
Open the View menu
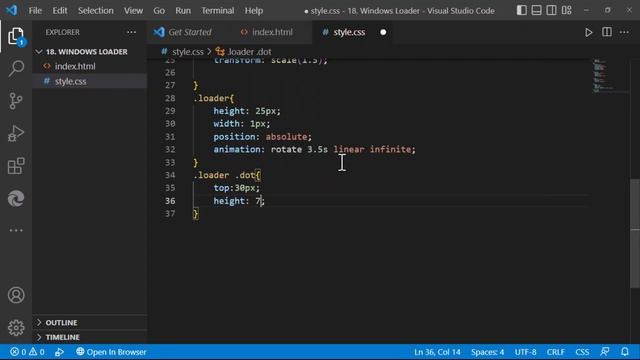(x=133, y=10)
